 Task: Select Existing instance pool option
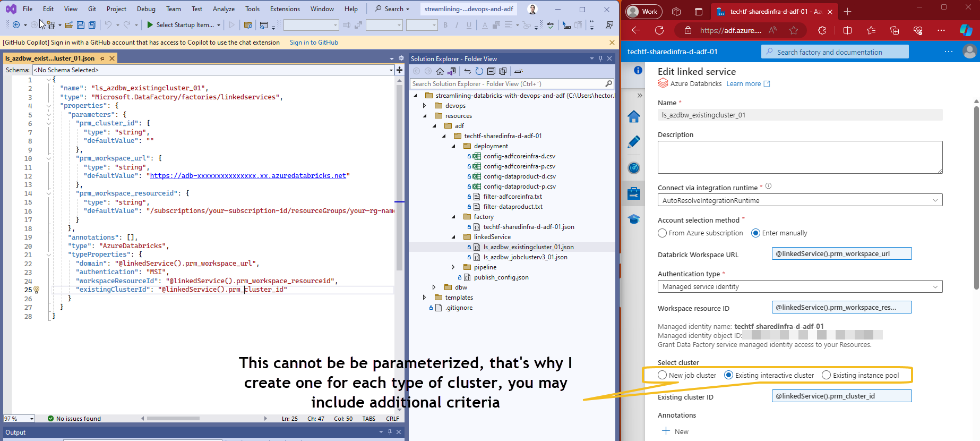827,375
